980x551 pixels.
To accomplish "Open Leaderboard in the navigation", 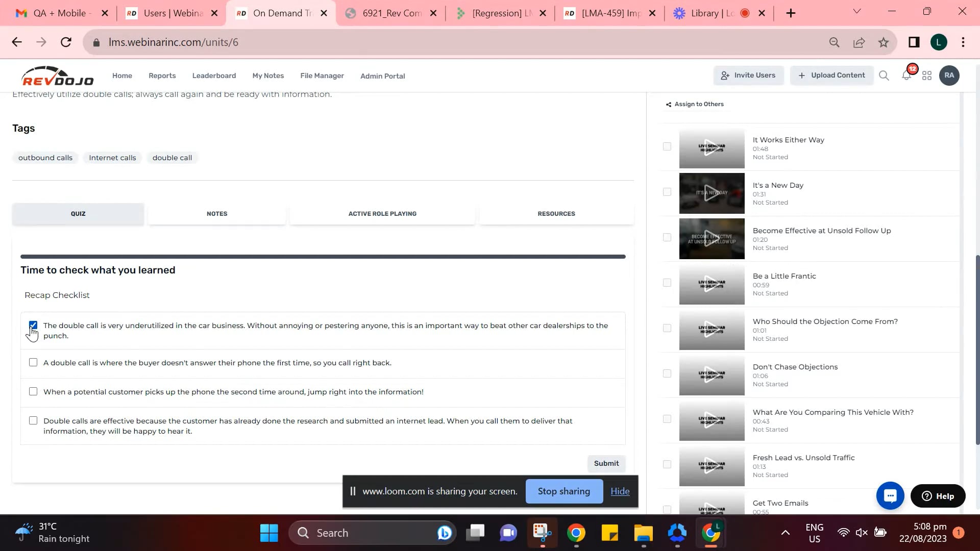I will point(214,76).
